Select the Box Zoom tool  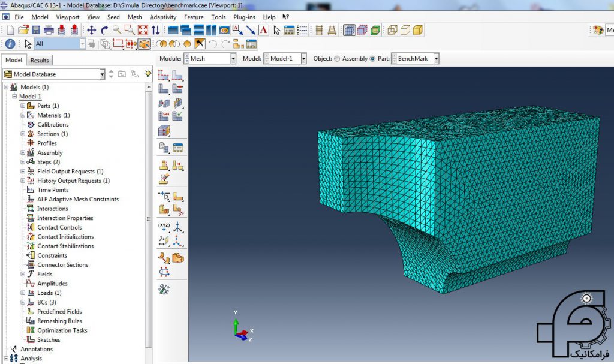(130, 30)
